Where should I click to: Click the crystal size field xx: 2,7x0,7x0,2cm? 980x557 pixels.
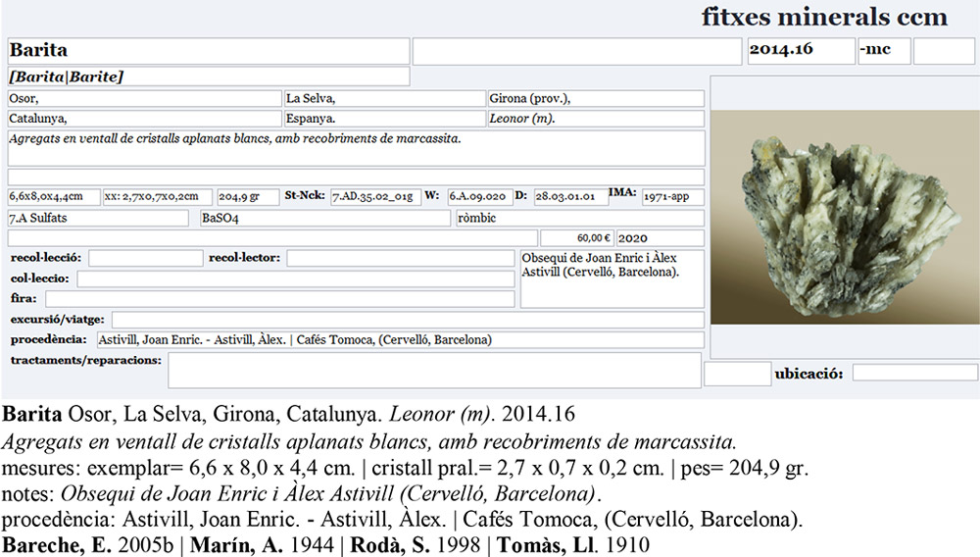coord(158,197)
